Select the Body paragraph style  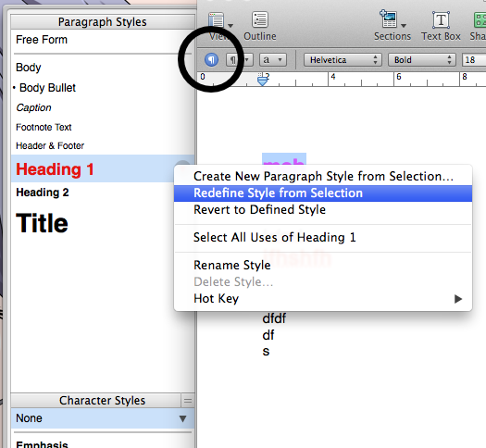click(x=103, y=68)
